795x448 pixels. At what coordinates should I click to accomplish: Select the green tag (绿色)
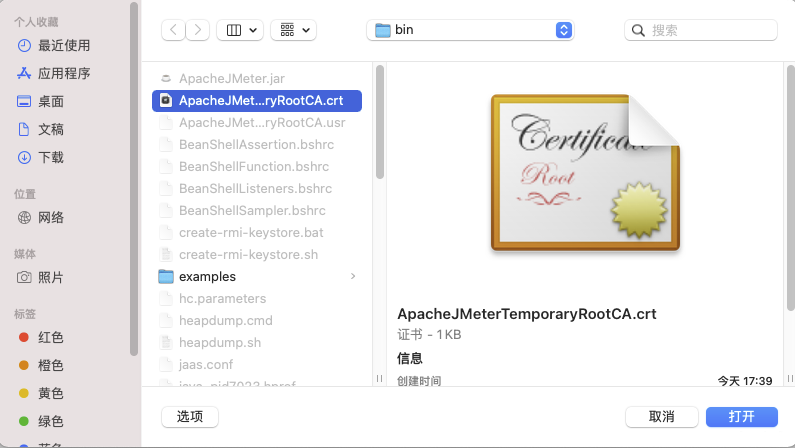(x=41, y=421)
